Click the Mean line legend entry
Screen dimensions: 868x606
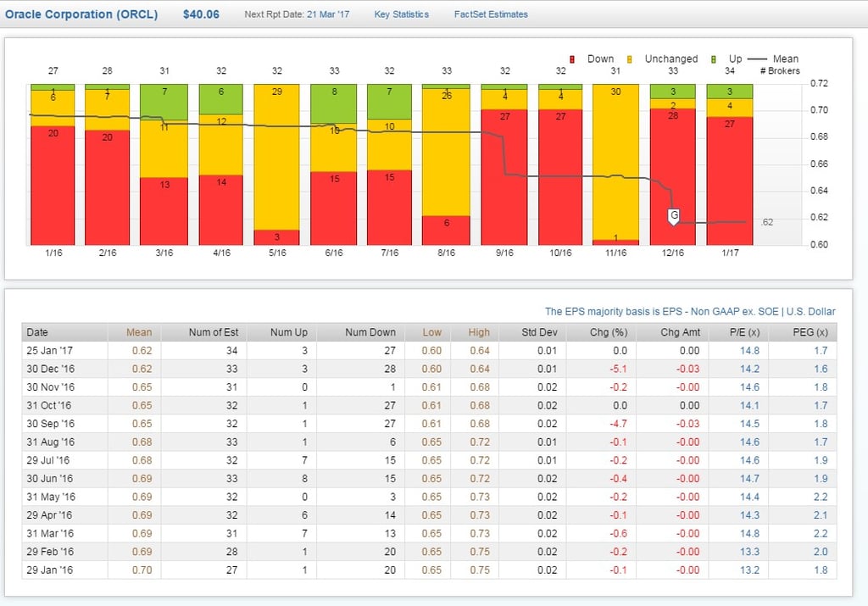click(x=773, y=58)
